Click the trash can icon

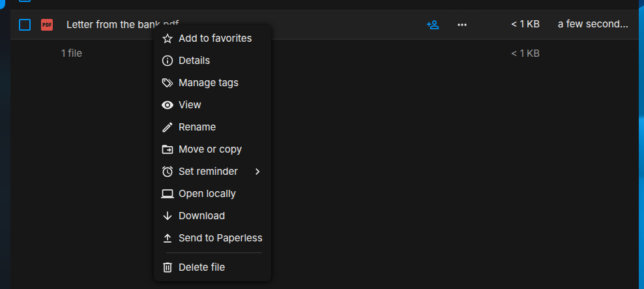pos(167,267)
